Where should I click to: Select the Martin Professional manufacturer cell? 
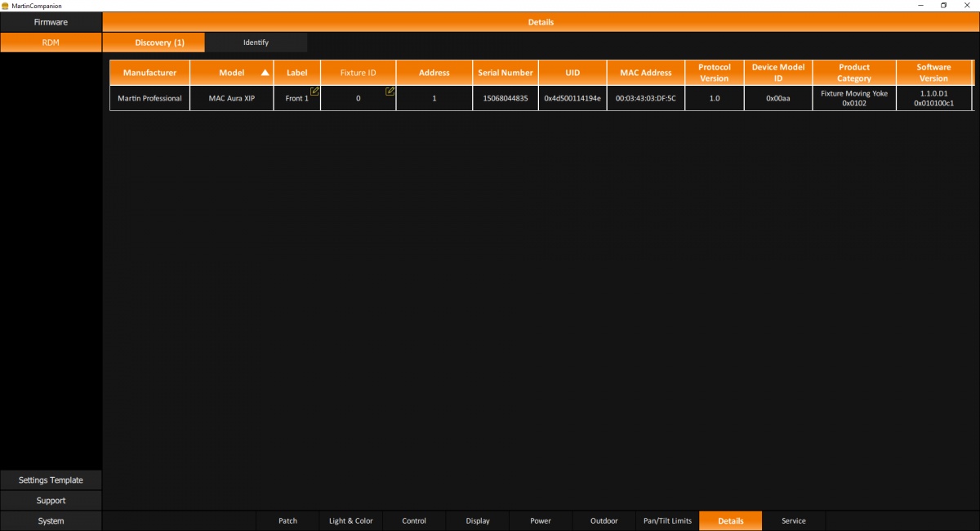pyautogui.click(x=149, y=98)
